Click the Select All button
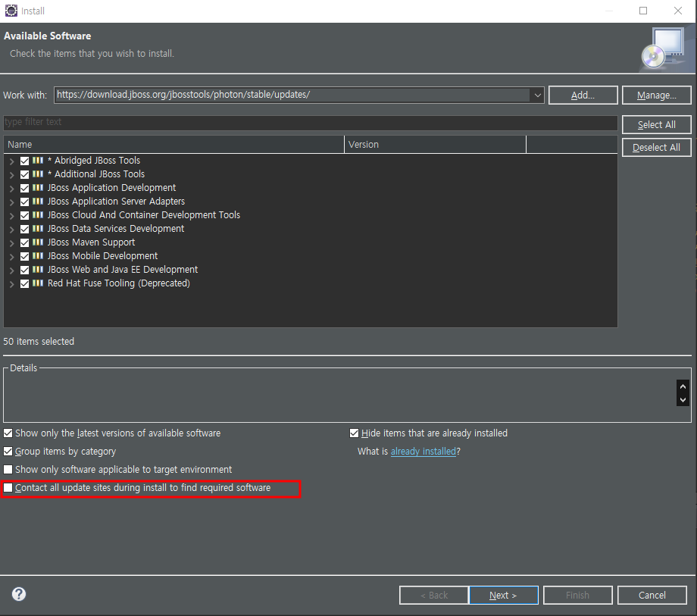The image size is (697, 616). [657, 125]
